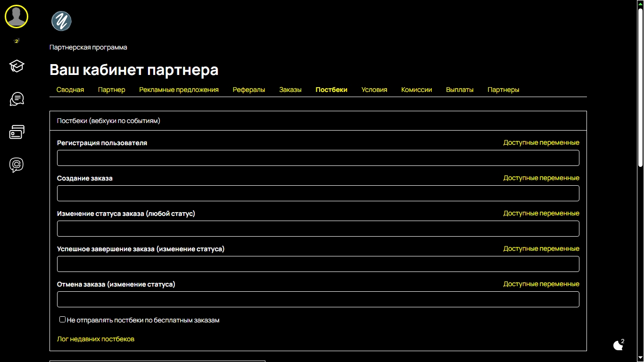Focus the Создание заказа postback field
644x362 pixels.
pos(318,193)
